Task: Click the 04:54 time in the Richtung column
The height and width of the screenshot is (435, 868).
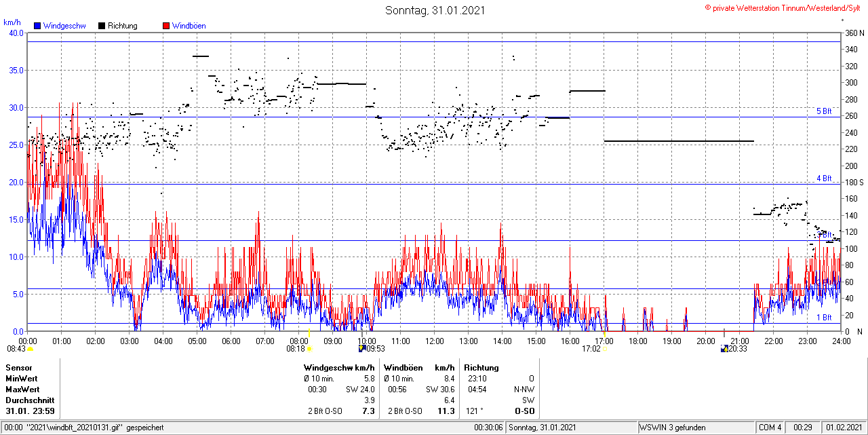Action: [x=477, y=390]
